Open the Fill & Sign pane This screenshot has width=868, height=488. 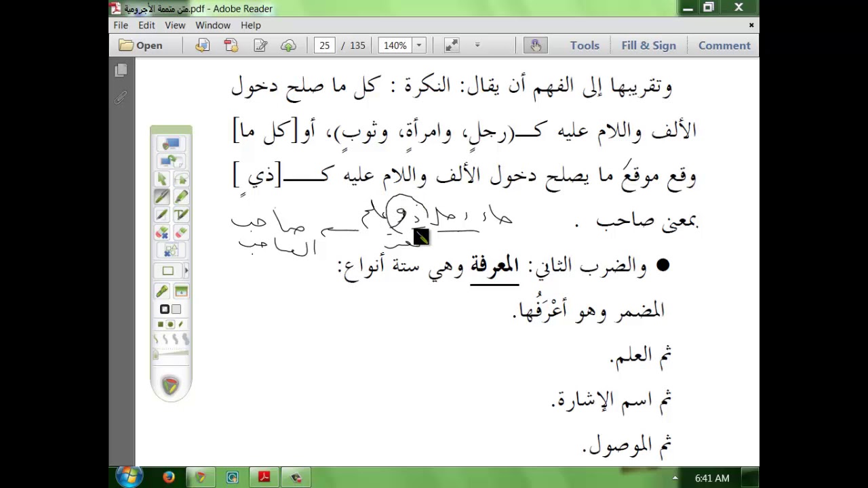(x=648, y=45)
